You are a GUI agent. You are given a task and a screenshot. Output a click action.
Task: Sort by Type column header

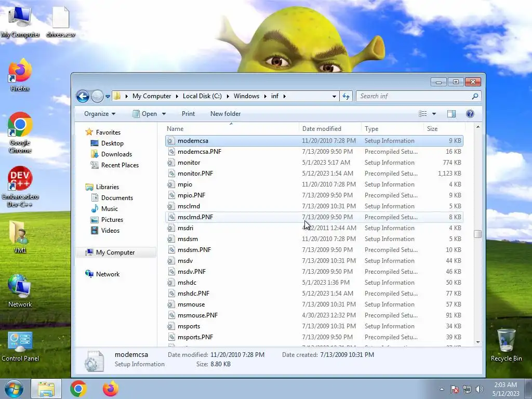click(x=392, y=129)
